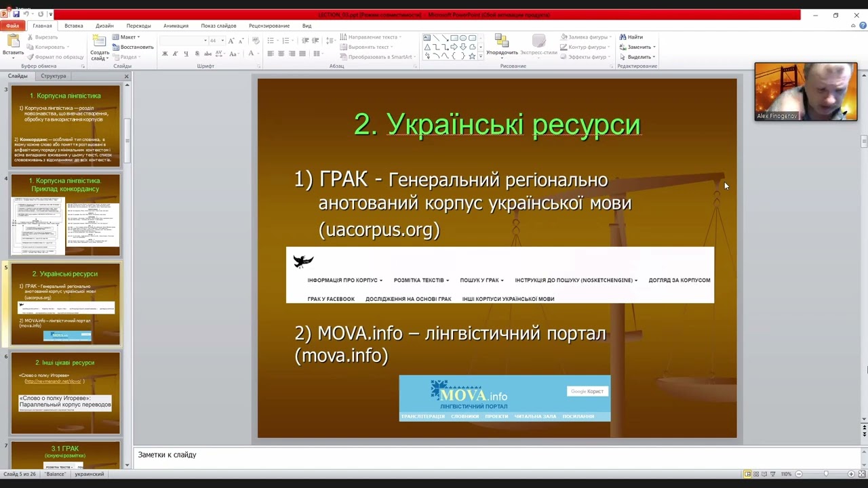Switch to the Переходы ribbon tab

tap(138, 26)
